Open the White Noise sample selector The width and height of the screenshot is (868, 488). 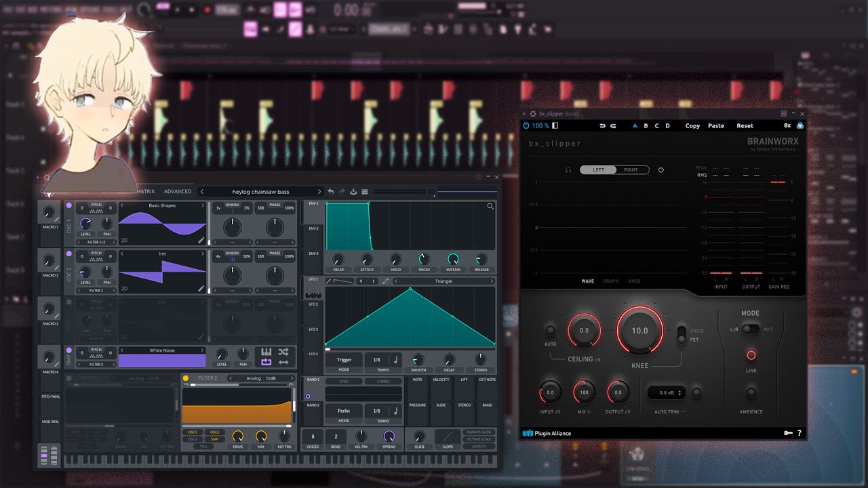coord(162,350)
